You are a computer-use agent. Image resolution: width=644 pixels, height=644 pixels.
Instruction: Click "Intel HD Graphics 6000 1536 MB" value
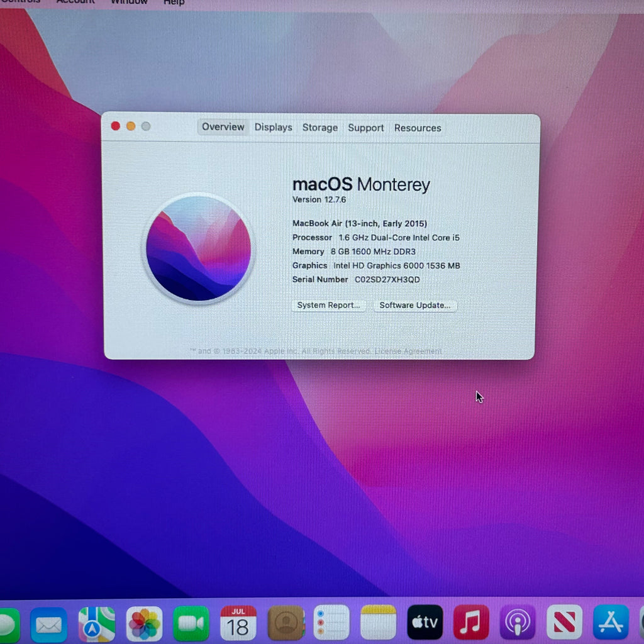(x=397, y=266)
